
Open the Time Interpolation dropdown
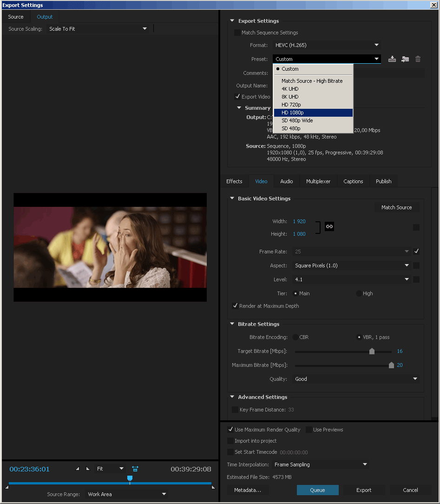point(320,464)
